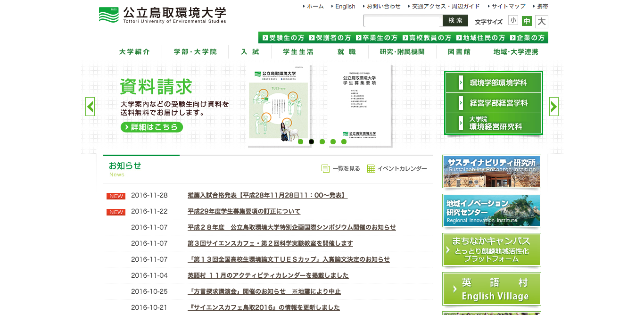Select the first carousel dot
This screenshot has height=315, width=644.
[x=300, y=141]
